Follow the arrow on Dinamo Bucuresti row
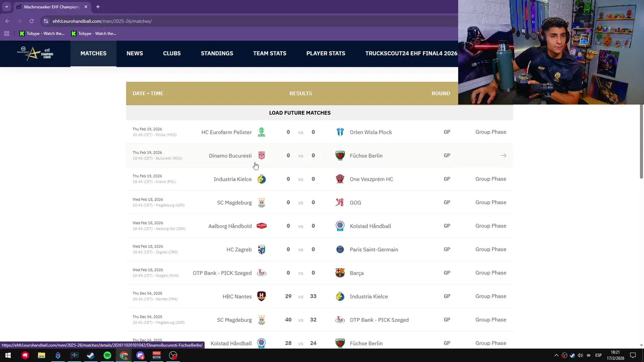Image resolution: width=644 pixels, height=362 pixels. tap(503, 155)
